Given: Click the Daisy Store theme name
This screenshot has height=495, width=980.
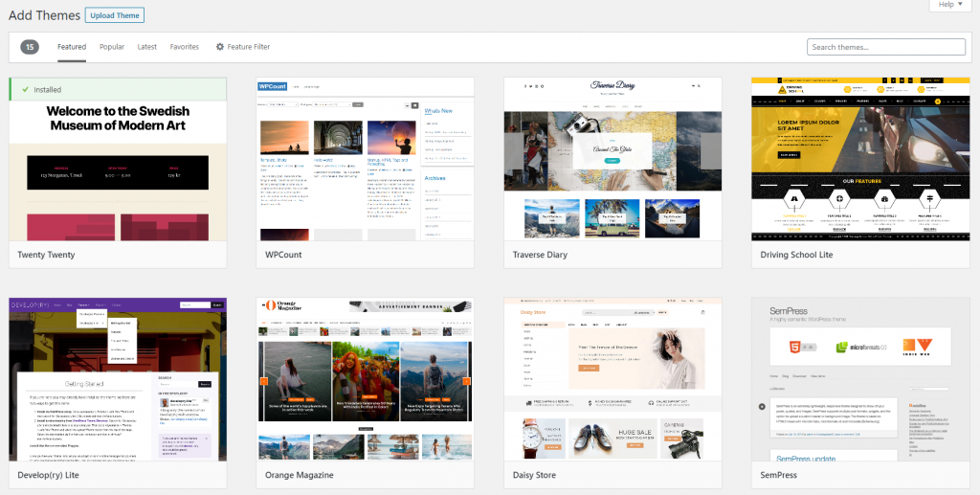Looking at the screenshot, I should [534, 475].
